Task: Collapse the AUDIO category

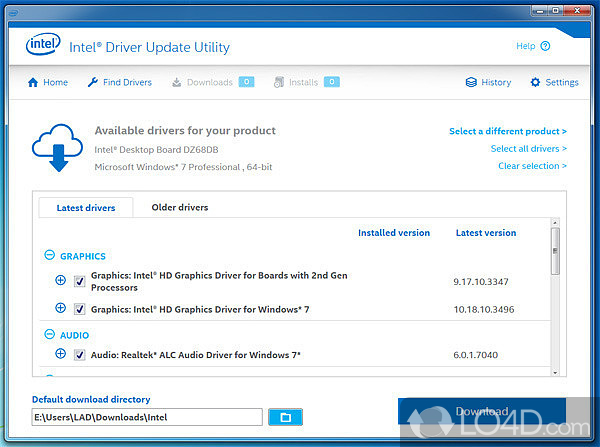Action: point(49,335)
